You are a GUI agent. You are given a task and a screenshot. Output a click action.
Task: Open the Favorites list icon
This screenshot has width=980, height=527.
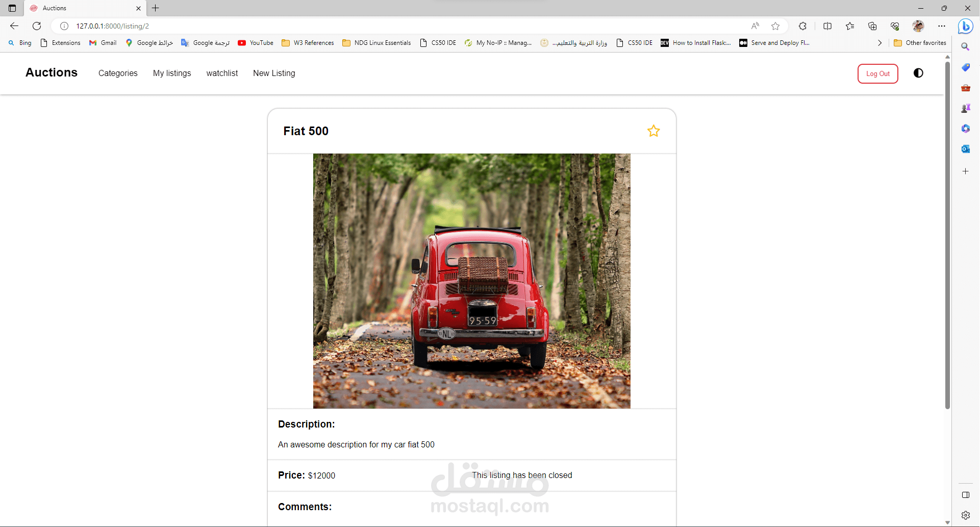click(850, 26)
